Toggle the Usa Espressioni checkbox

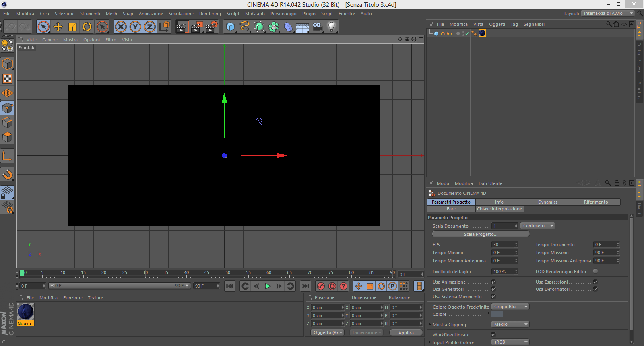tap(595, 282)
